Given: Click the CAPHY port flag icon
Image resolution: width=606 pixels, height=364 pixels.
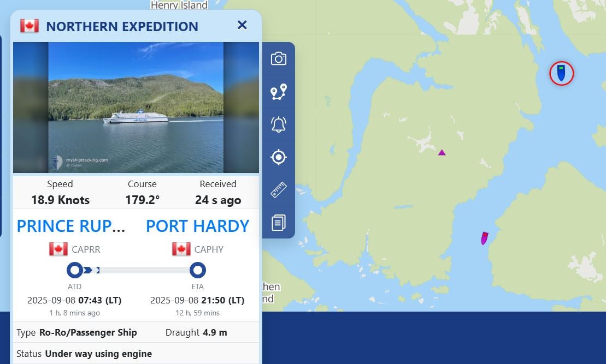Looking at the screenshot, I should coord(183,249).
